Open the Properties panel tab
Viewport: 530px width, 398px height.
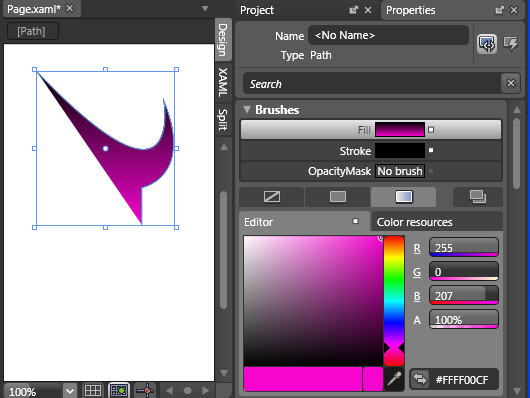pos(411,10)
